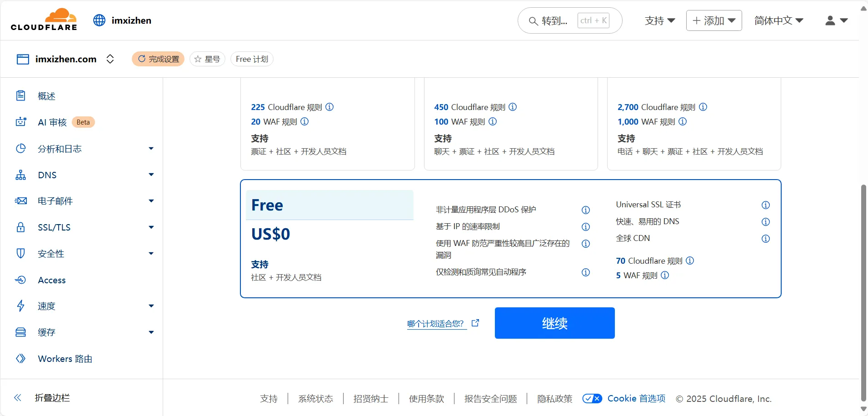Open Workers 路由 in the sidebar
868x416 pixels.
[x=65, y=359]
